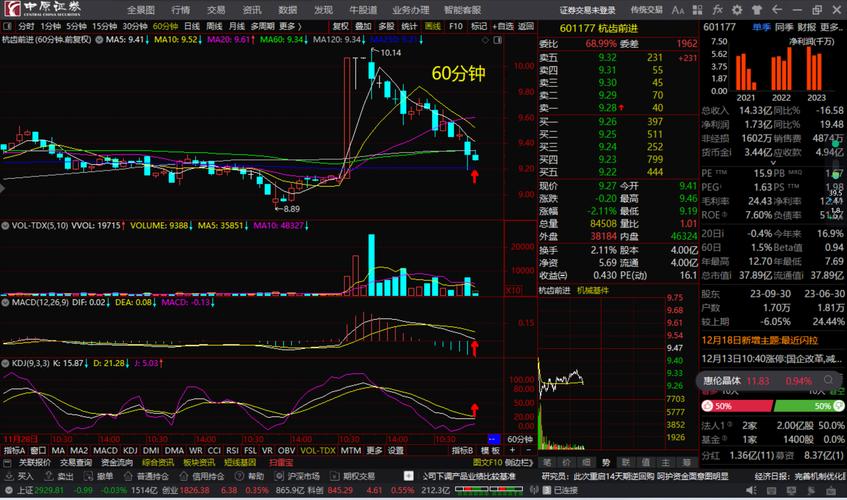This screenshot has width=847, height=500.
Task: Click the round icon beside 杭齿前进 chart title
Action: tap(99, 39)
